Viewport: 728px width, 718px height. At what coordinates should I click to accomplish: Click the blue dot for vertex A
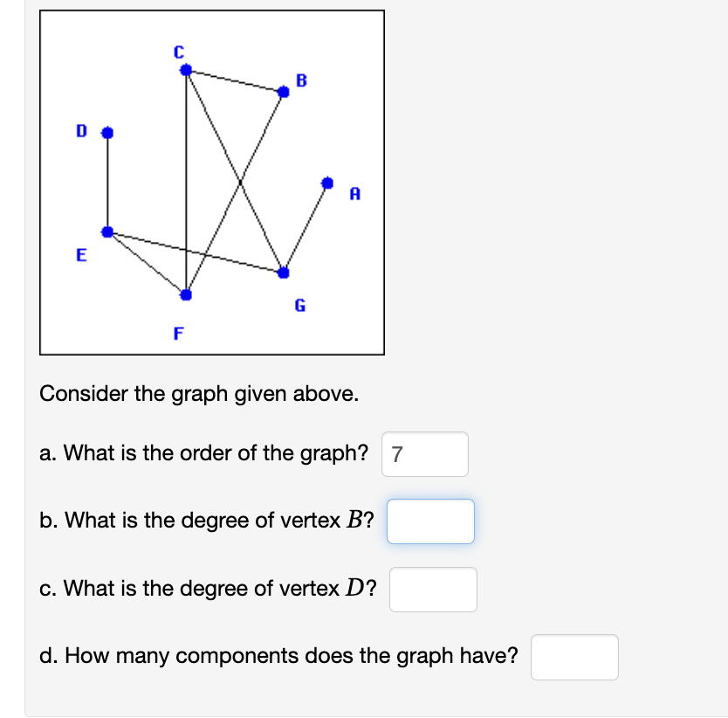(328, 183)
